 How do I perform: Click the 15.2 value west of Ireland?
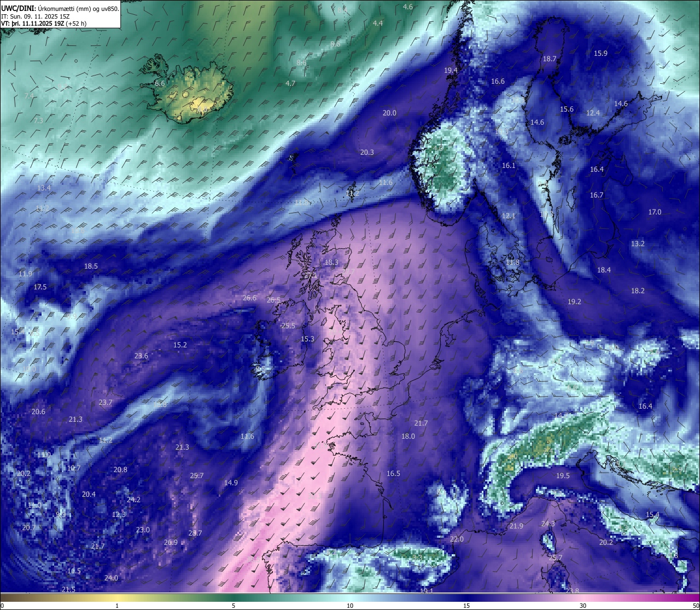point(180,345)
